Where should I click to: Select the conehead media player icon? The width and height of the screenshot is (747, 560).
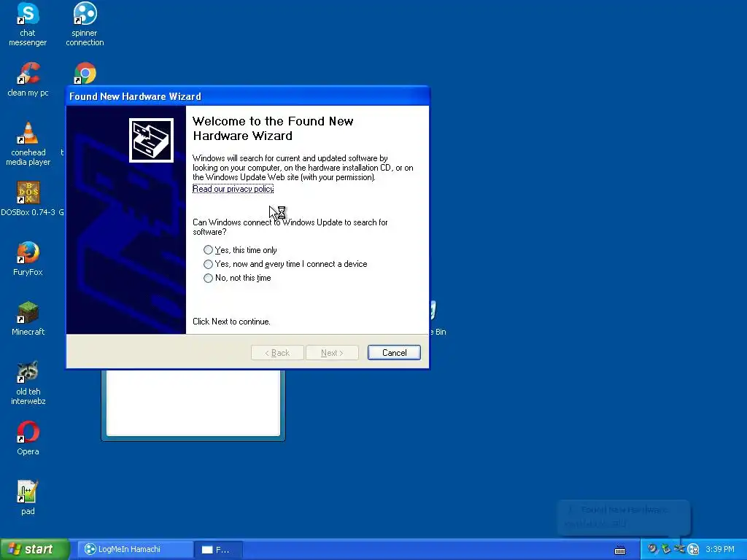click(x=28, y=144)
